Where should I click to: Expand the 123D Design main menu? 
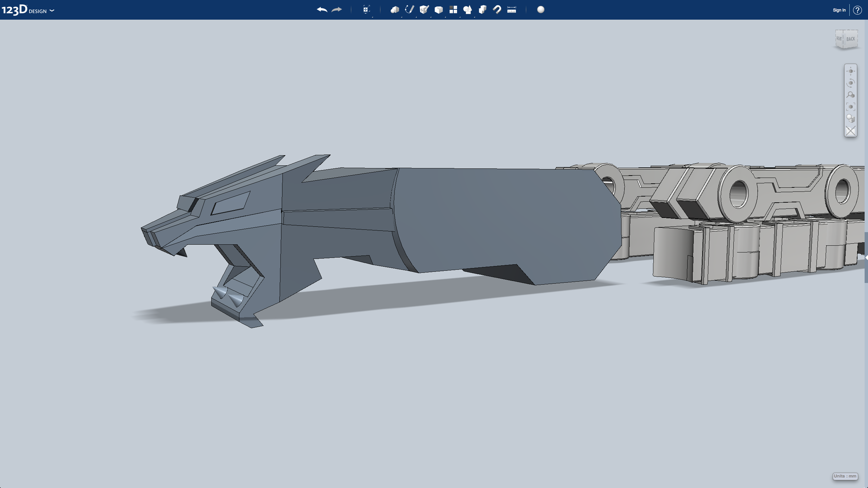52,11
